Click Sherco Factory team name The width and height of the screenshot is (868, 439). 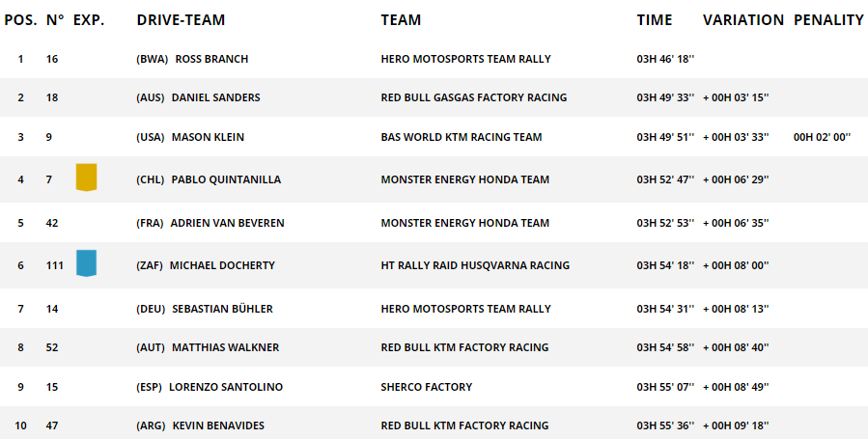coord(426,387)
